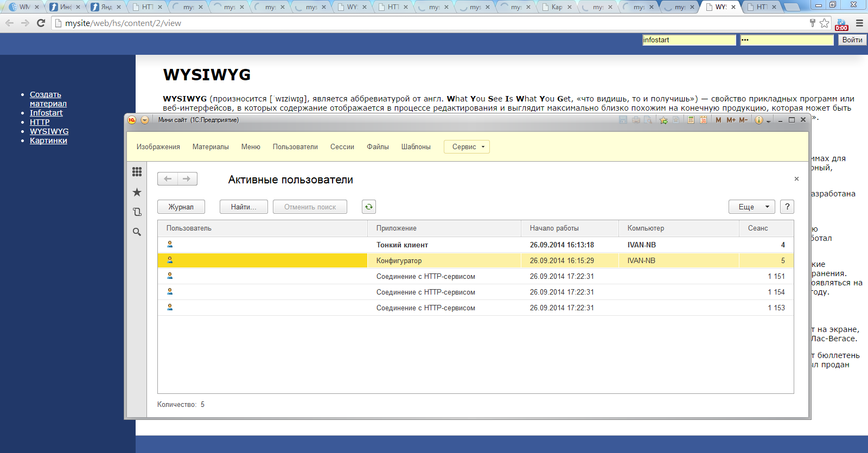Open the sections grid icon in sidebar
The image size is (868, 453).
tap(137, 171)
